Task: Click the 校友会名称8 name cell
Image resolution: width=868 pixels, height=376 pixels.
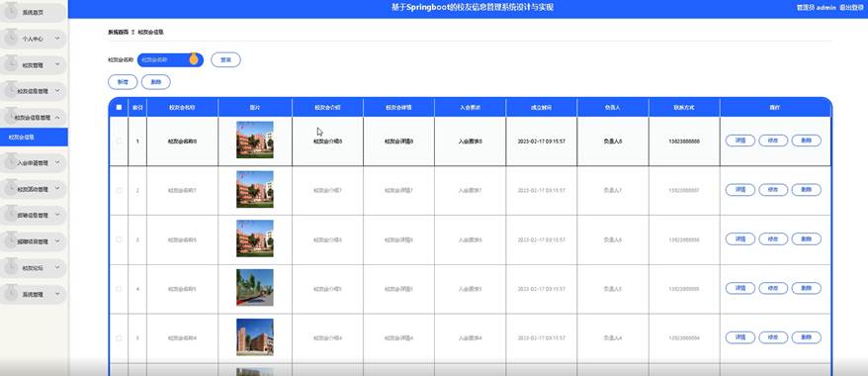Action: point(182,141)
